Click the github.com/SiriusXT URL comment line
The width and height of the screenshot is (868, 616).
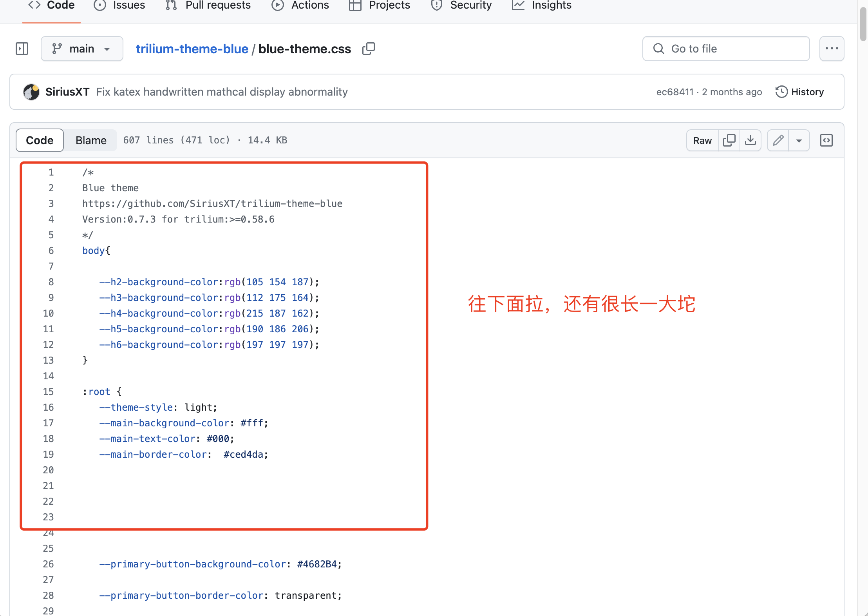point(212,203)
